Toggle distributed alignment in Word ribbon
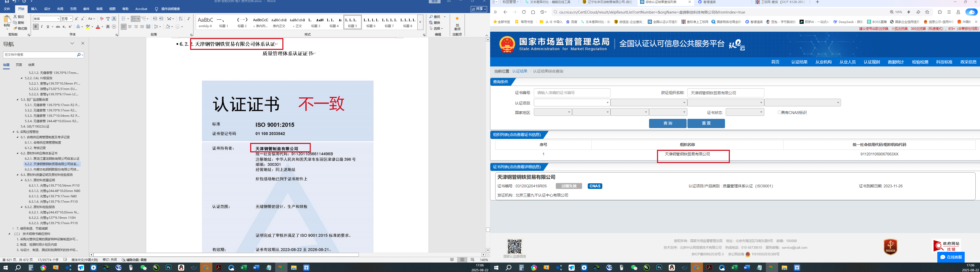 (148, 27)
